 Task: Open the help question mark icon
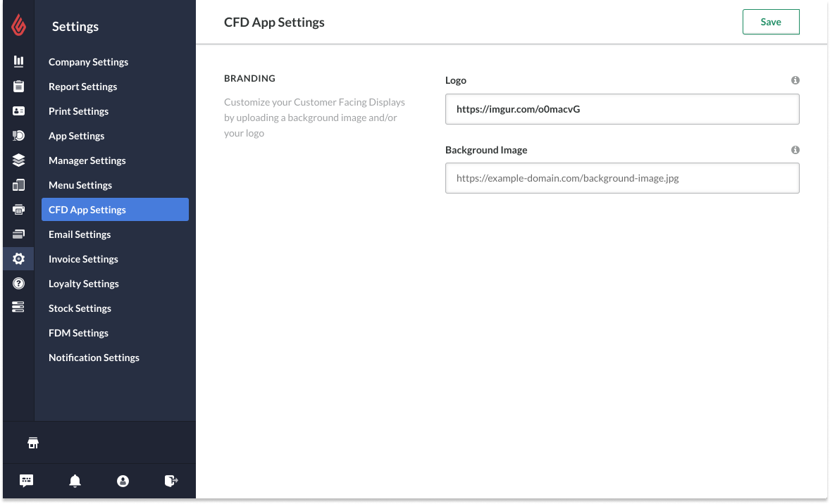coord(18,284)
